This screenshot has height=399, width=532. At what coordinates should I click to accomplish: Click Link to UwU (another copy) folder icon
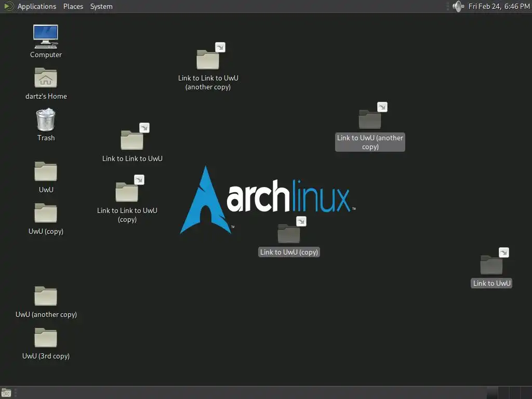point(370,119)
